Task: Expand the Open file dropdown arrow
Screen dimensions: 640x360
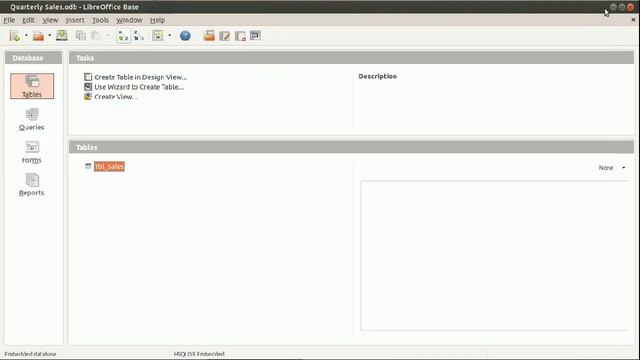Action: 50,36
